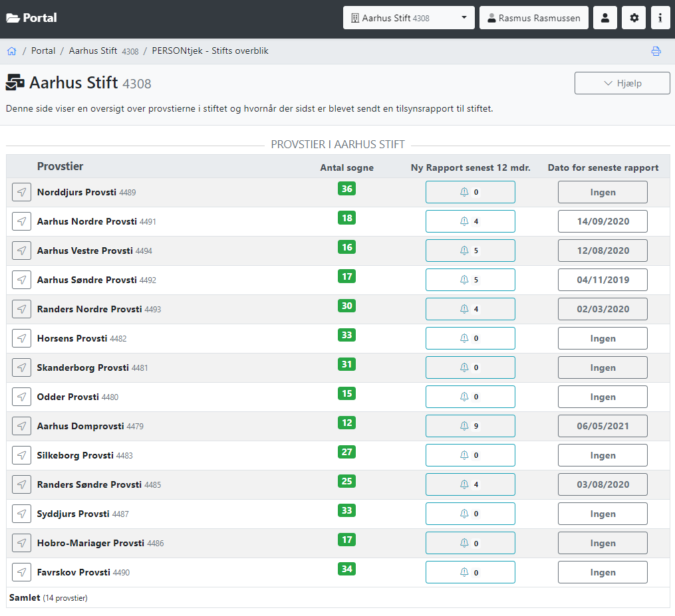
Task: Expand the Hjælp section
Action: coord(622,83)
